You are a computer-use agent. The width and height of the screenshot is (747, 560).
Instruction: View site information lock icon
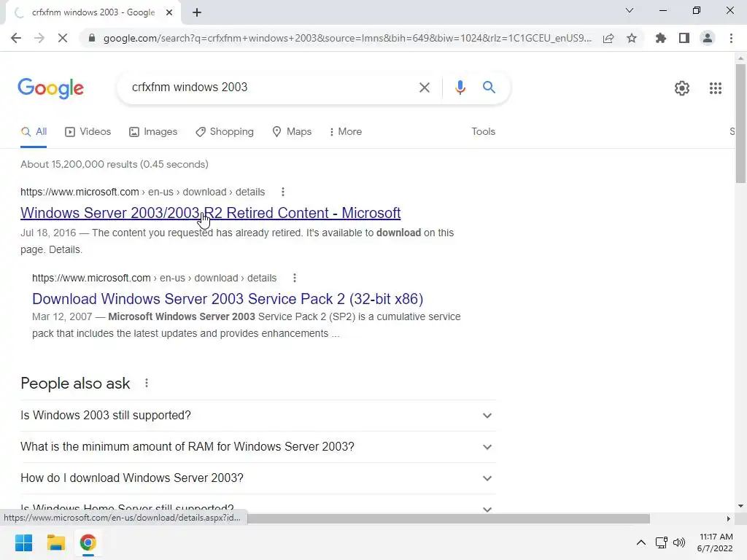tap(92, 38)
